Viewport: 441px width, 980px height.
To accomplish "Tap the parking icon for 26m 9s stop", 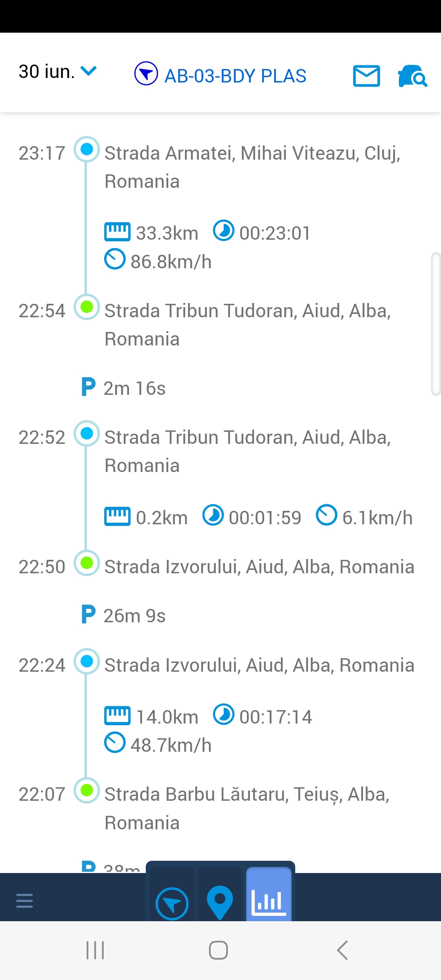I will [88, 615].
